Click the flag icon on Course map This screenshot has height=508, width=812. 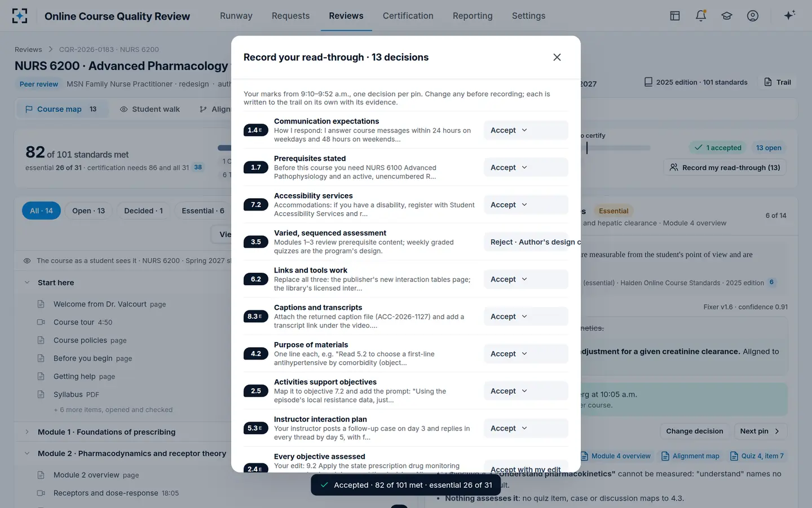tap(29, 109)
